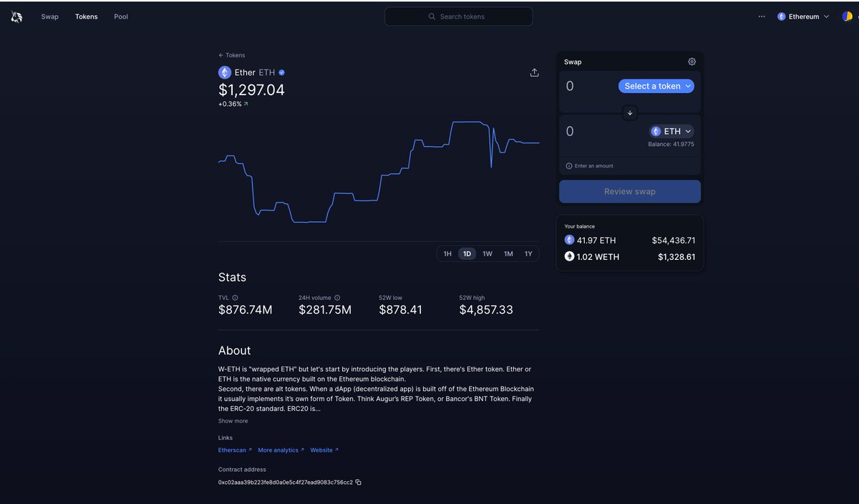Select the 1M chart range
859x504 pixels.
[508, 253]
